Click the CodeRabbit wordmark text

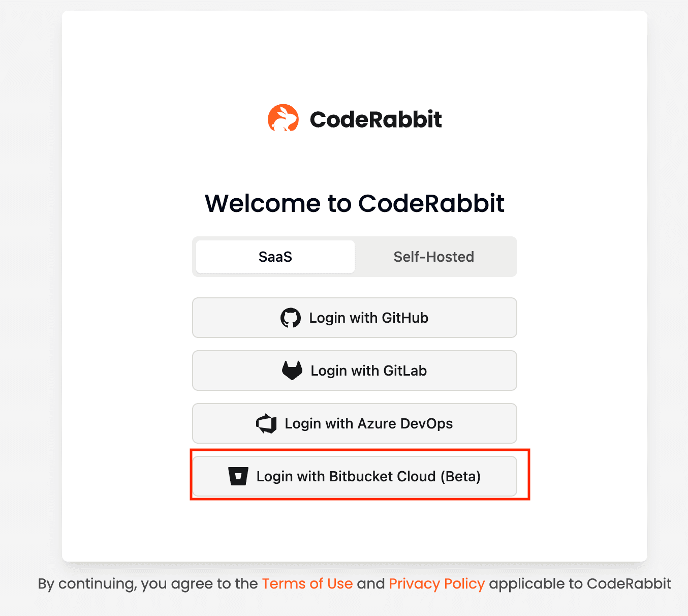click(376, 119)
